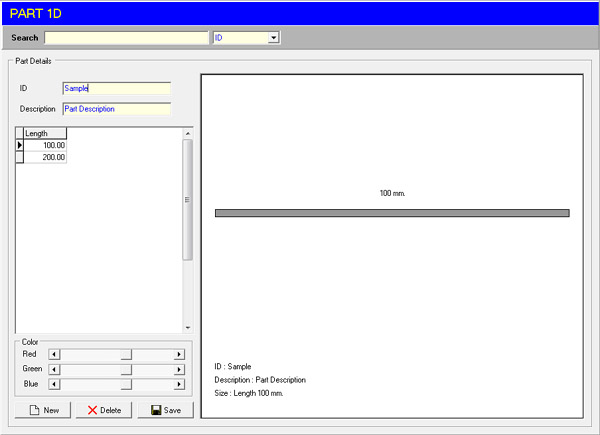Select the 200.00 length cell
This screenshot has height=435, width=600.
click(45, 157)
